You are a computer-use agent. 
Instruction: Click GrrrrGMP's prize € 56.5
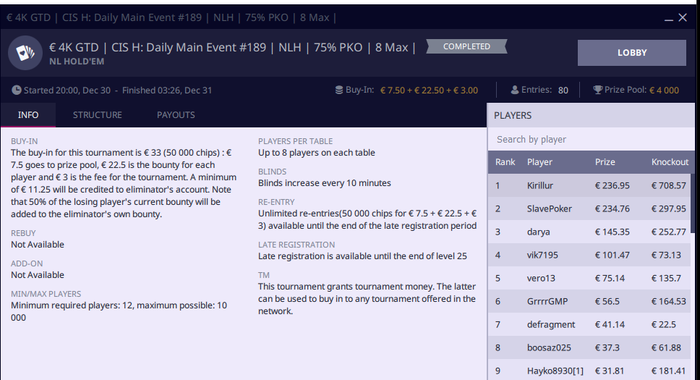607,301
